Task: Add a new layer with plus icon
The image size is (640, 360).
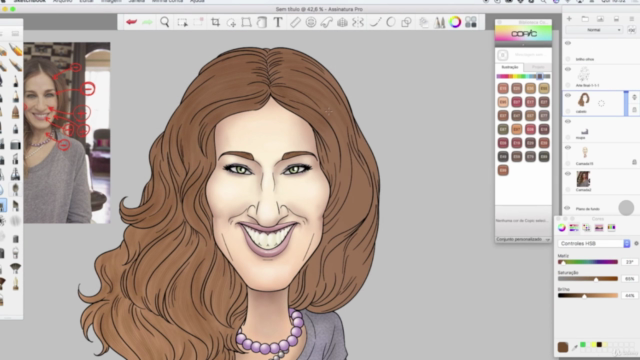Action: pos(569,19)
